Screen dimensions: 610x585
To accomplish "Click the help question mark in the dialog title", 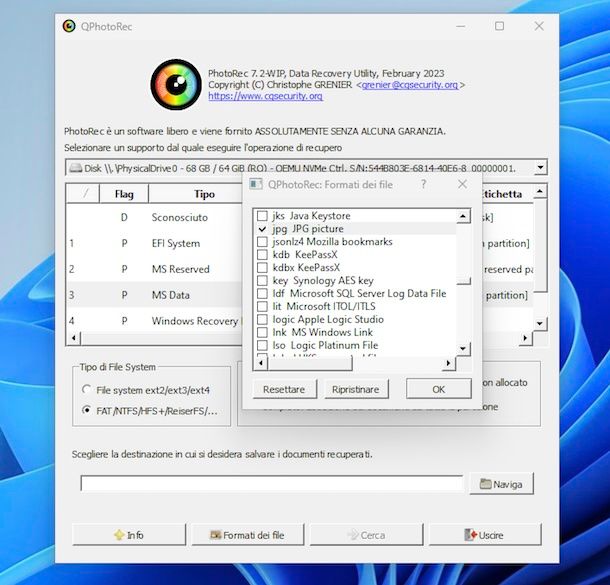I will pyautogui.click(x=423, y=184).
